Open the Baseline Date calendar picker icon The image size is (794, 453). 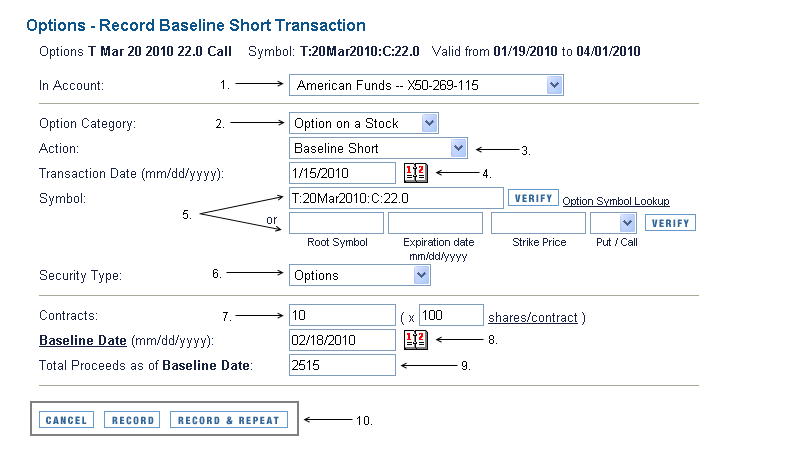(x=416, y=340)
